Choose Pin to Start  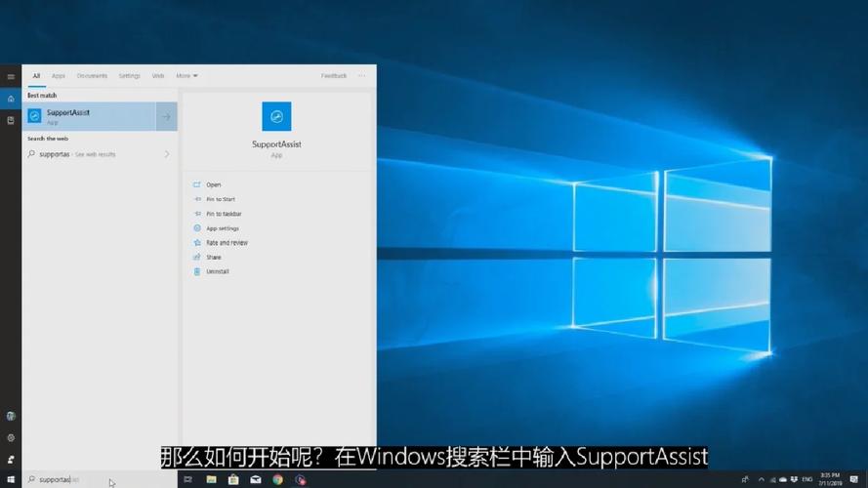point(221,199)
